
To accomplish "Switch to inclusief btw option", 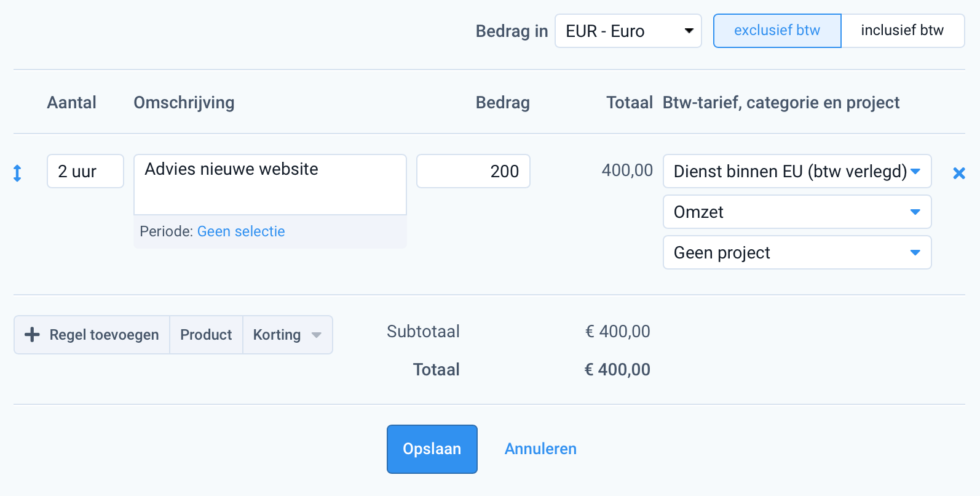I will click(x=902, y=31).
